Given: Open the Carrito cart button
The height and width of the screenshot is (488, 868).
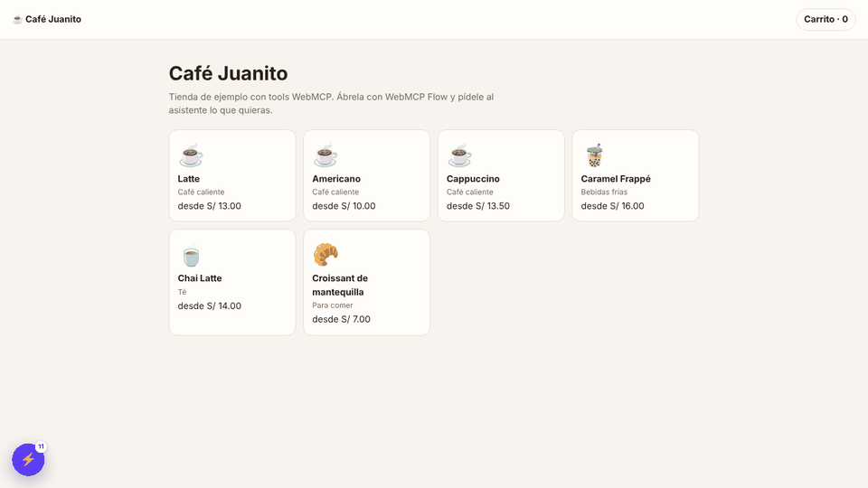Looking at the screenshot, I should coord(826,19).
